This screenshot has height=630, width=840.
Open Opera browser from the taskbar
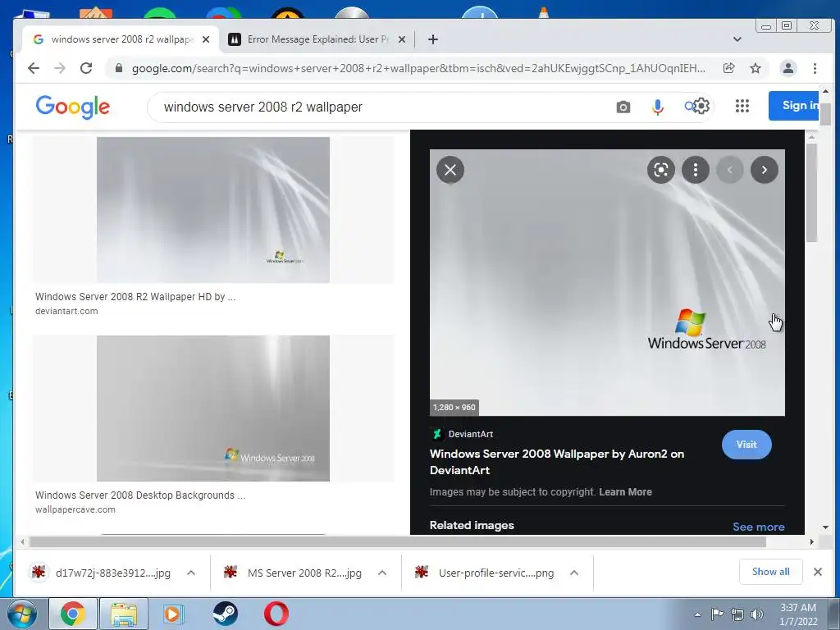[x=276, y=614]
